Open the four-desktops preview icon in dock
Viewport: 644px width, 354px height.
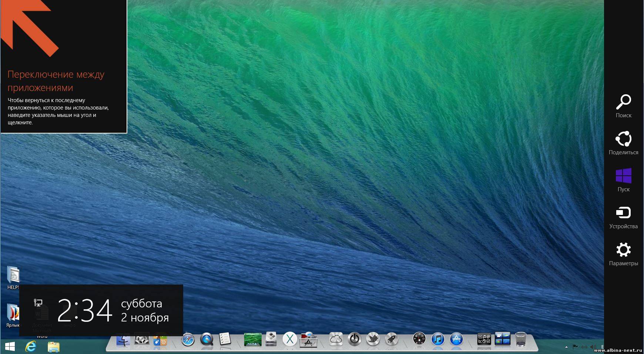click(503, 339)
